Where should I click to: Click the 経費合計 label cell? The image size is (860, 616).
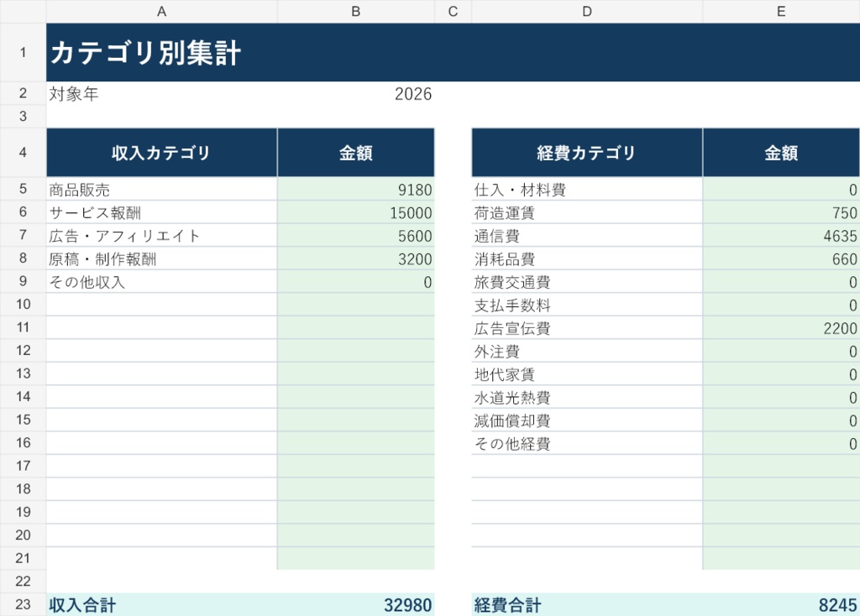point(587,604)
